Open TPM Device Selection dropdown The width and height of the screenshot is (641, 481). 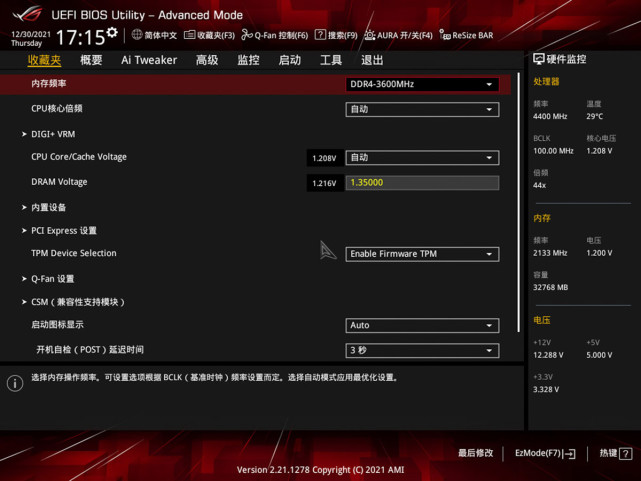[422, 254]
